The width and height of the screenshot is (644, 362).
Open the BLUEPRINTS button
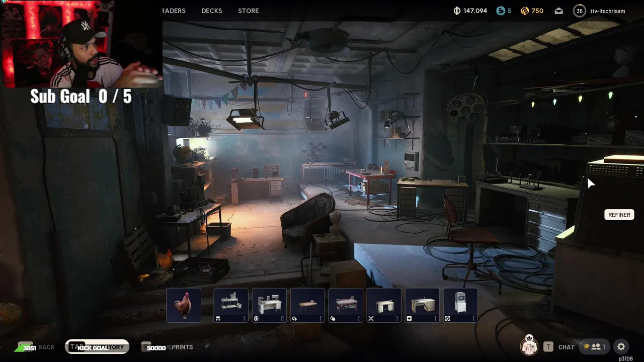point(168,347)
